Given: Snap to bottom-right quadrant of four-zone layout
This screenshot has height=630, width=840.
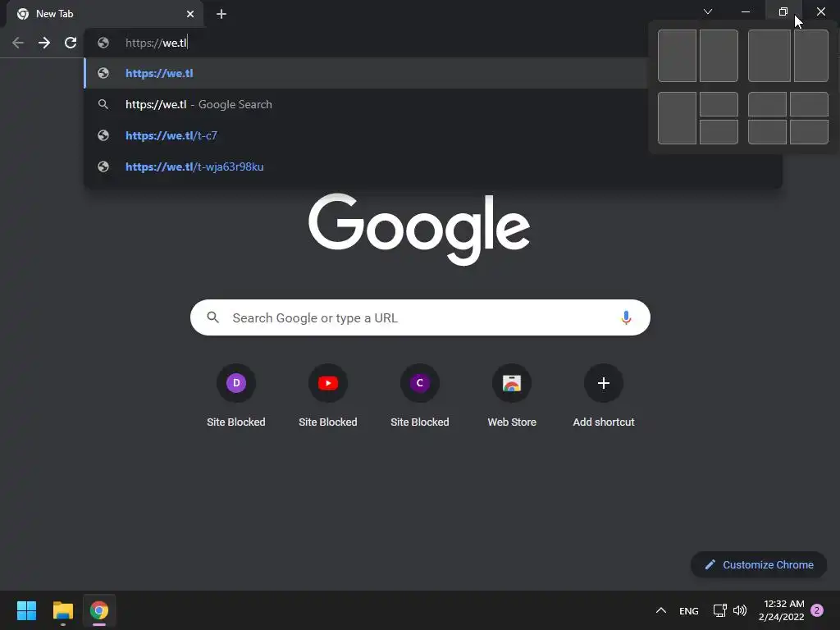Looking at the screenshot, I should [810, 132].
